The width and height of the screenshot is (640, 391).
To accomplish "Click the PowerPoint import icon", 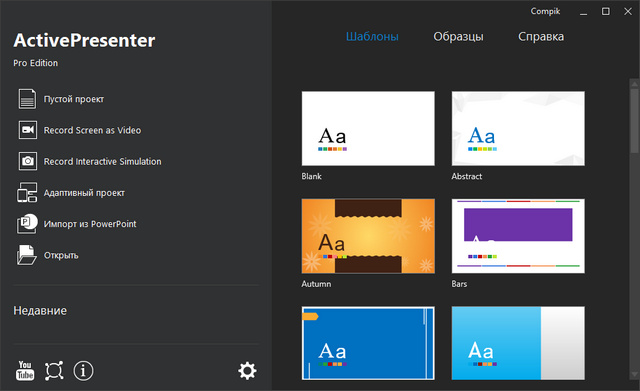I will click(x=27, y=224).
